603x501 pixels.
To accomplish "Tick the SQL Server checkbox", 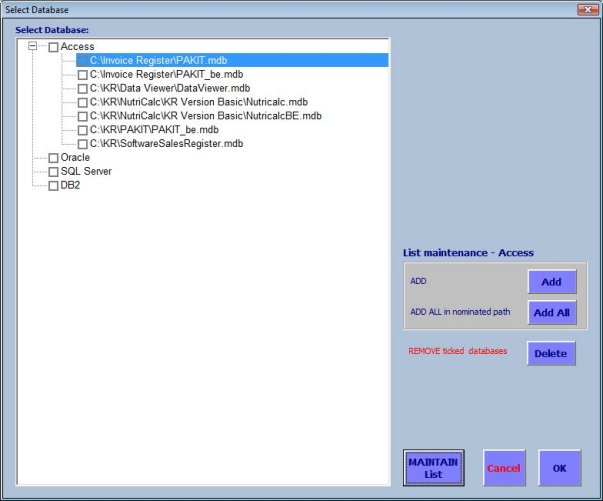I will (x=53, y=171).
